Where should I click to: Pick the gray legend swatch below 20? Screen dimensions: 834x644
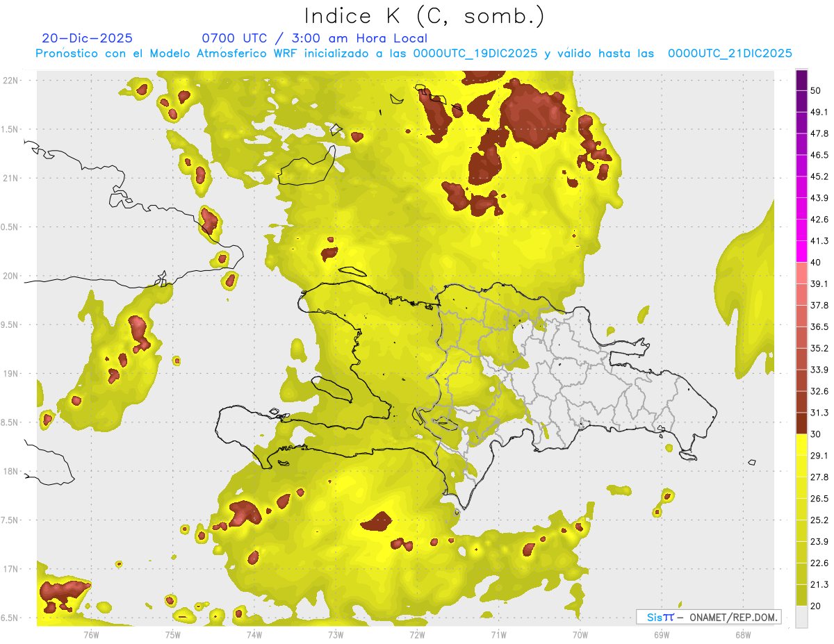pos(802,617)
